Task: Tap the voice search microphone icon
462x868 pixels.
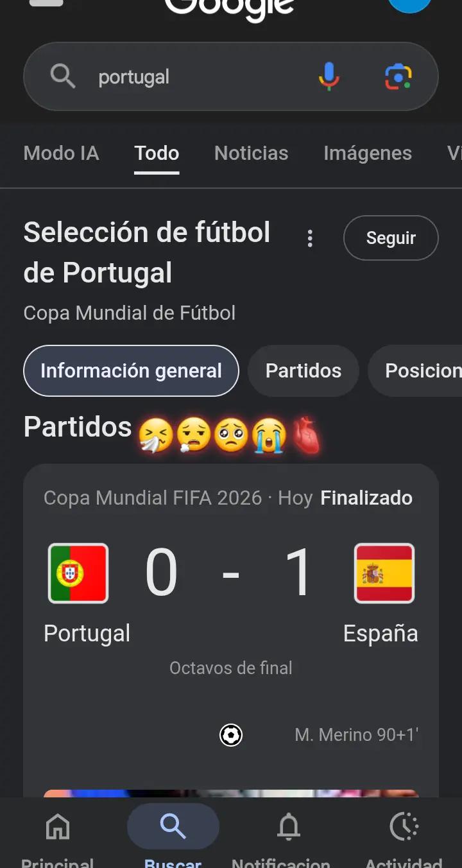Action: 329,77
